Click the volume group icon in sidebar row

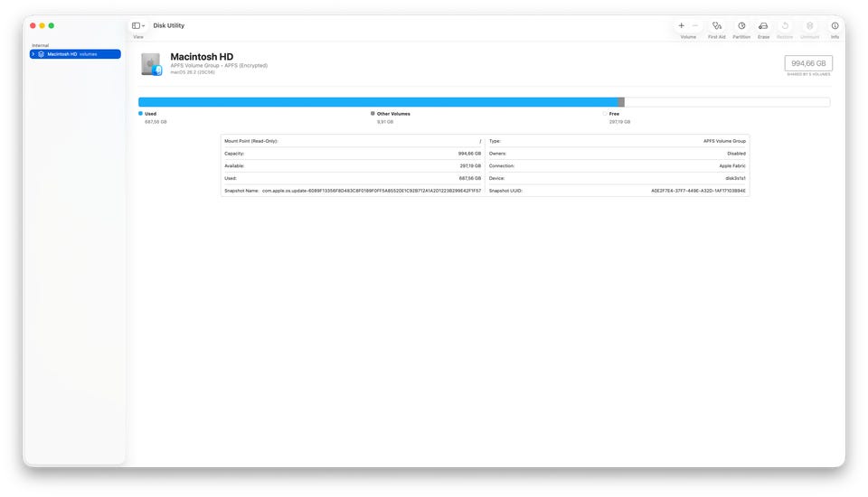point(41,54)
